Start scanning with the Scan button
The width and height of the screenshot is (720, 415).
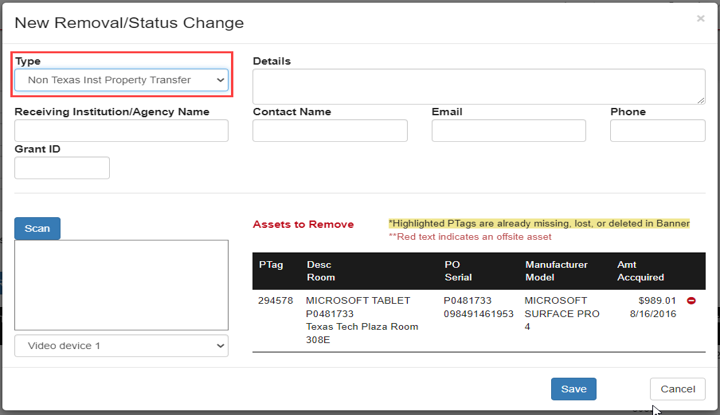pyautogui.click(x=37, y=228)
